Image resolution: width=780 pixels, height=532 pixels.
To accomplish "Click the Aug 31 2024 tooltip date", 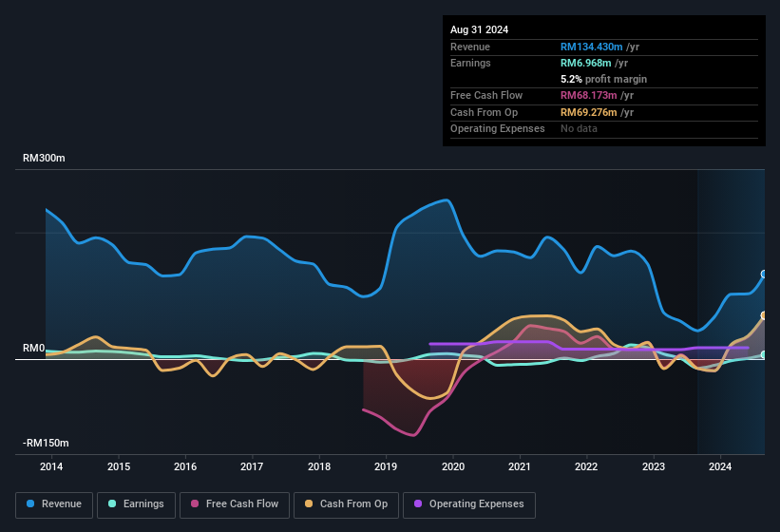I will point(479,29).
